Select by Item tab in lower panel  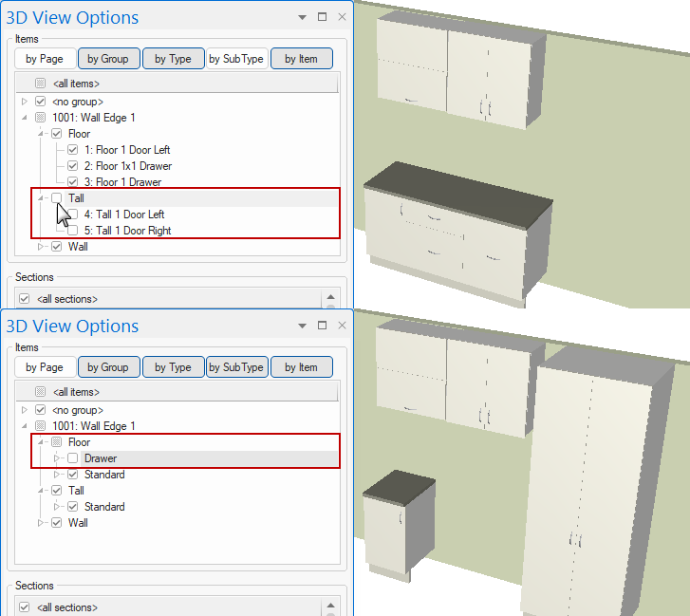(301, 367)
